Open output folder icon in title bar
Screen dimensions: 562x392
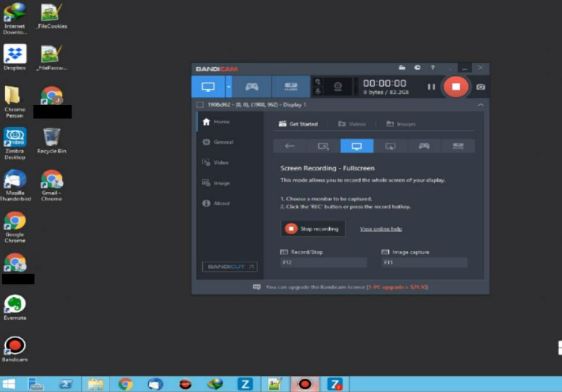click(x=401, y=68)
